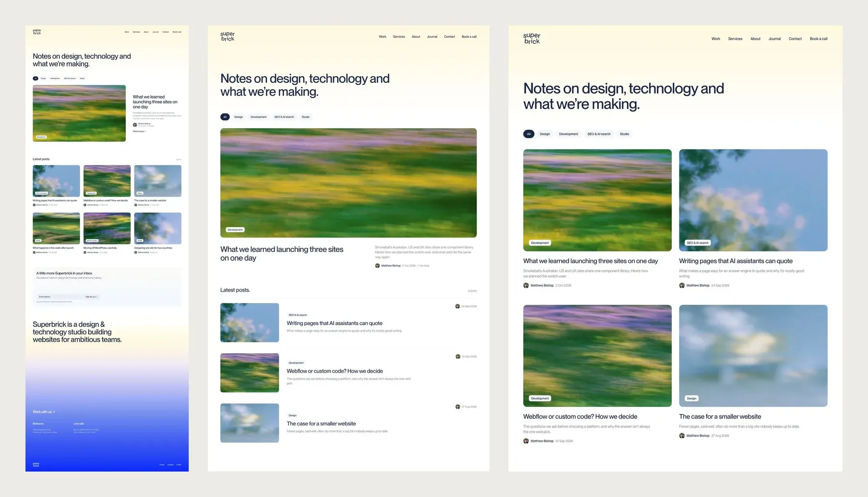Click Matthew Bishop avatar under hero post in middle mockup

(x=378, y=266)
